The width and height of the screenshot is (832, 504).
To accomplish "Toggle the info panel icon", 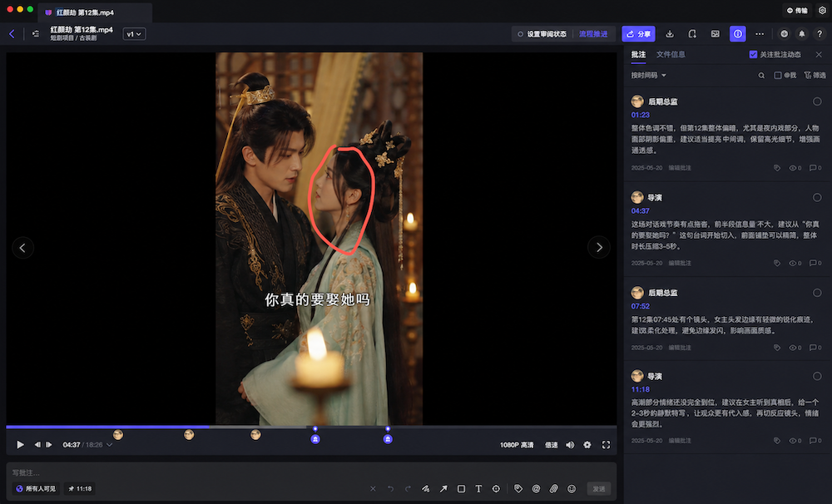I will (x=737, y=34).
